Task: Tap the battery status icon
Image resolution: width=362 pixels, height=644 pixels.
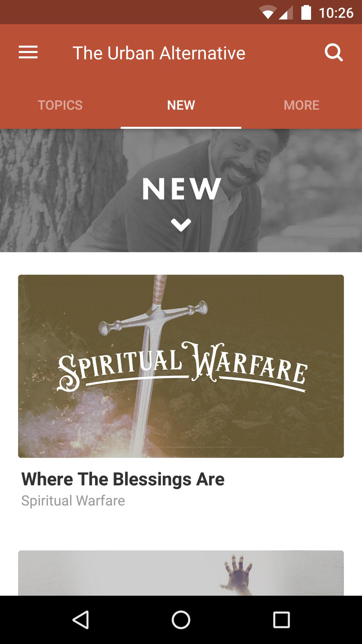Action: [x=306, y=12]
